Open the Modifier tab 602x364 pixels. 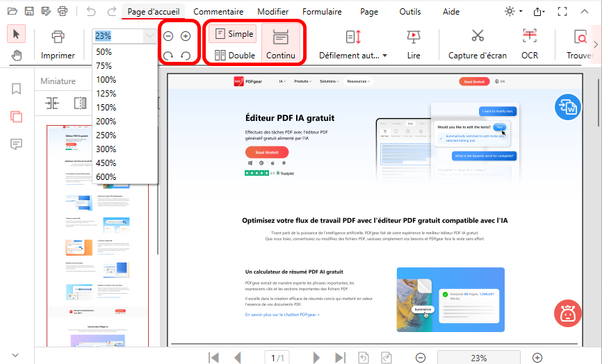(x=273, y=12)
